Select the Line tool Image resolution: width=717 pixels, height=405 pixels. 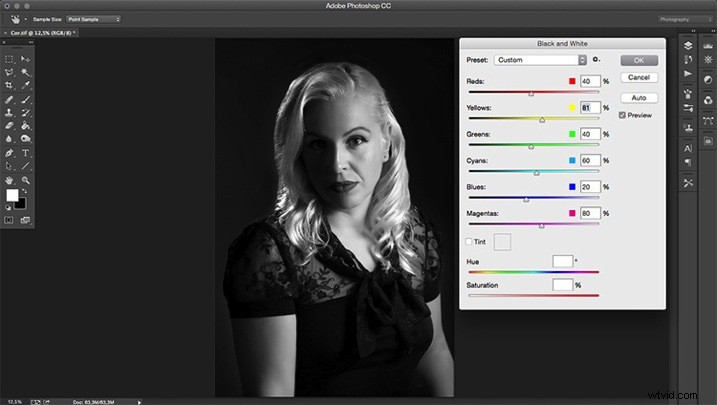(x=26, y=166)
